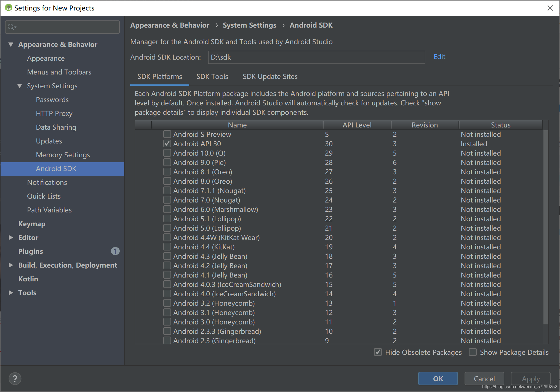The height and width of the screenshot is (392, 560).
Task: Expand the Tools section arrow
Action: [11, 293]
